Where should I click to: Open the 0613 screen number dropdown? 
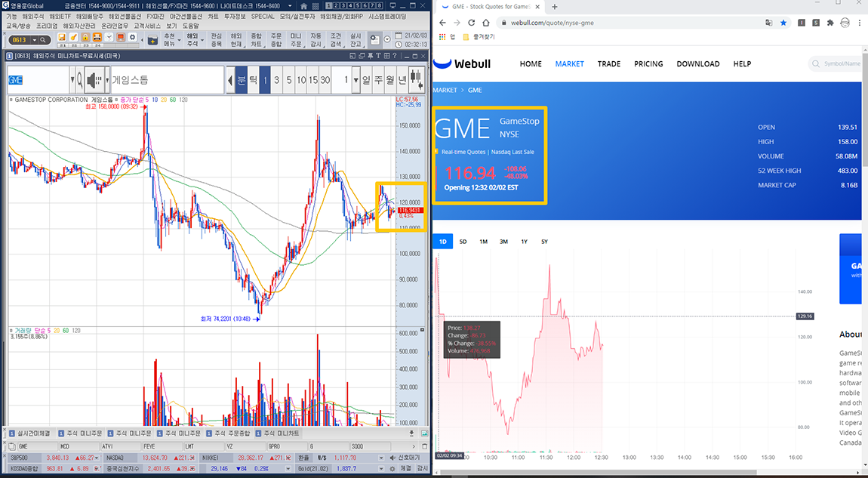pos(35,40)
